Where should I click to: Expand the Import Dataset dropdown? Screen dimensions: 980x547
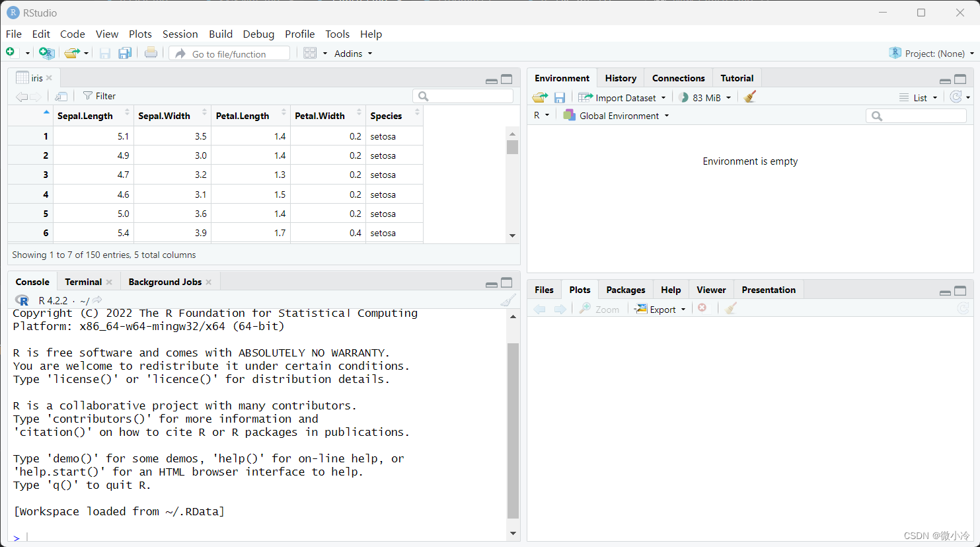coord(622,98)
